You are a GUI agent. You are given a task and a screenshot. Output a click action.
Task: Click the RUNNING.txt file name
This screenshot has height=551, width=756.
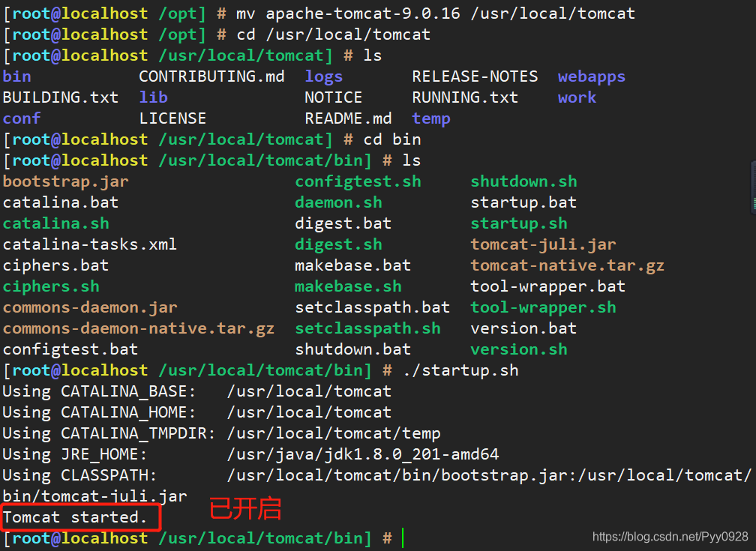click(465, 98)
